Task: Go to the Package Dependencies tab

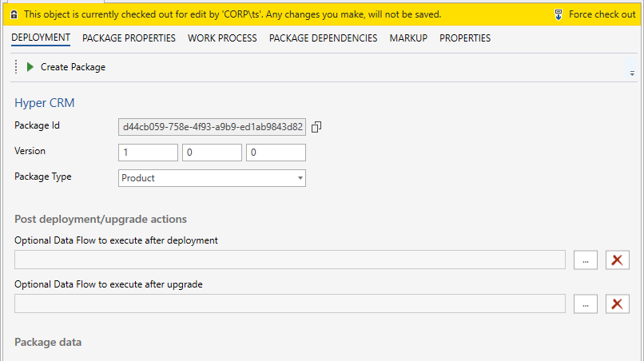Action: [x=323, y=38]
